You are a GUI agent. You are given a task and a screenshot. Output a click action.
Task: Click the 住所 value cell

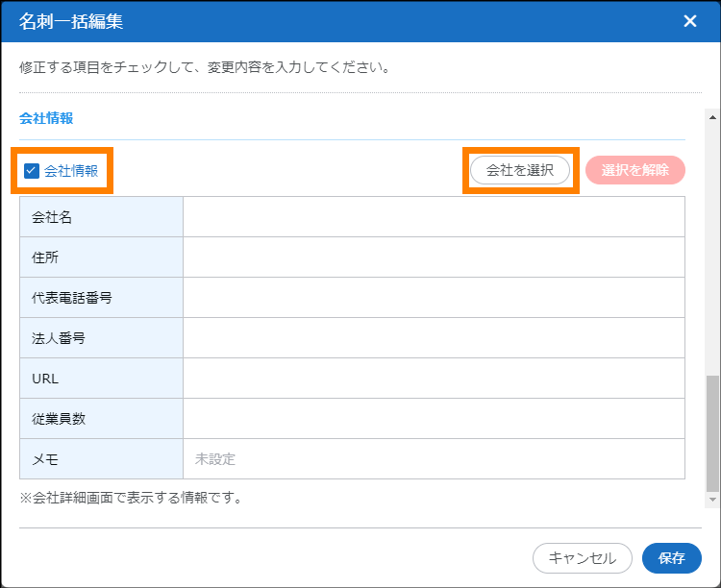click(x=433, y=257)
